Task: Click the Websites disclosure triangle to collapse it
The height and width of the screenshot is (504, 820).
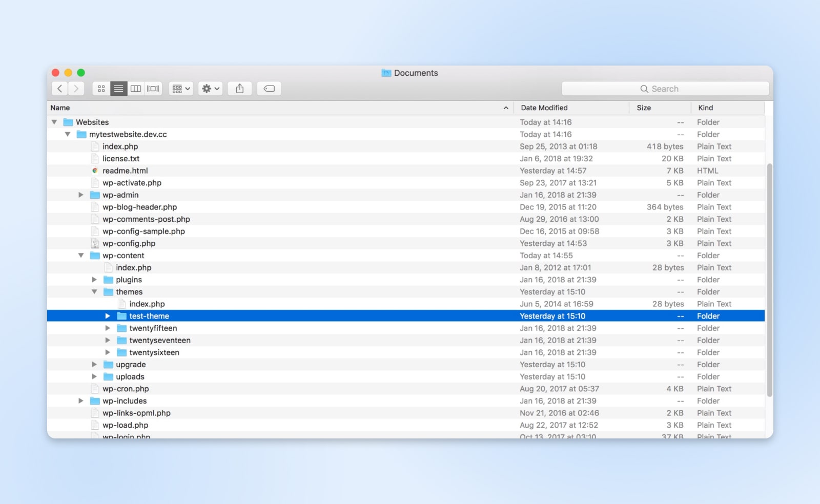Action: click(x=54, y=122)
